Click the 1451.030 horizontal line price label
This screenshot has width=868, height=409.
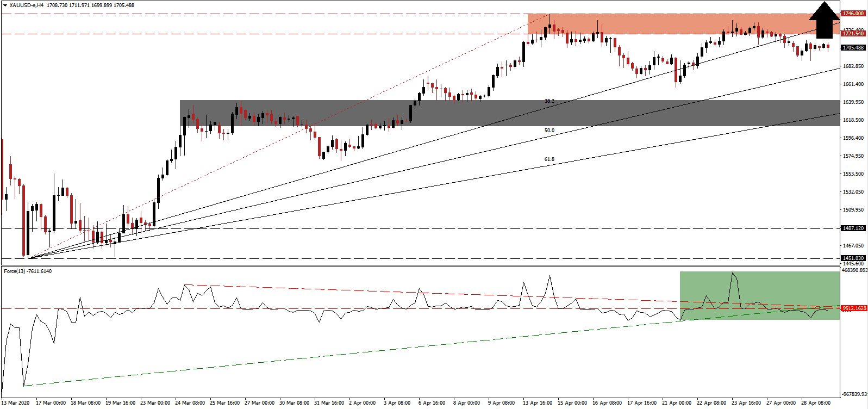[853, 258]
